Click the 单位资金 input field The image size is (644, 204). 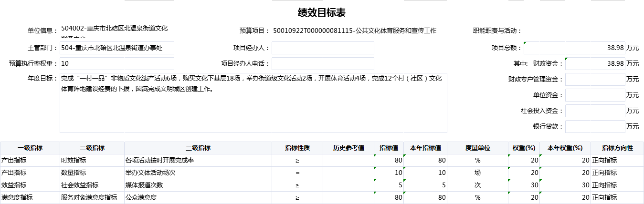point(595,95)
